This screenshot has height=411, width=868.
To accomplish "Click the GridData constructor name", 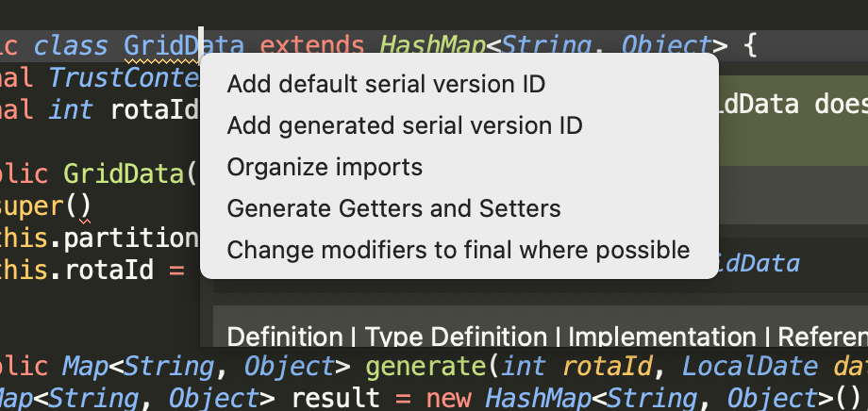I will 123,173.
